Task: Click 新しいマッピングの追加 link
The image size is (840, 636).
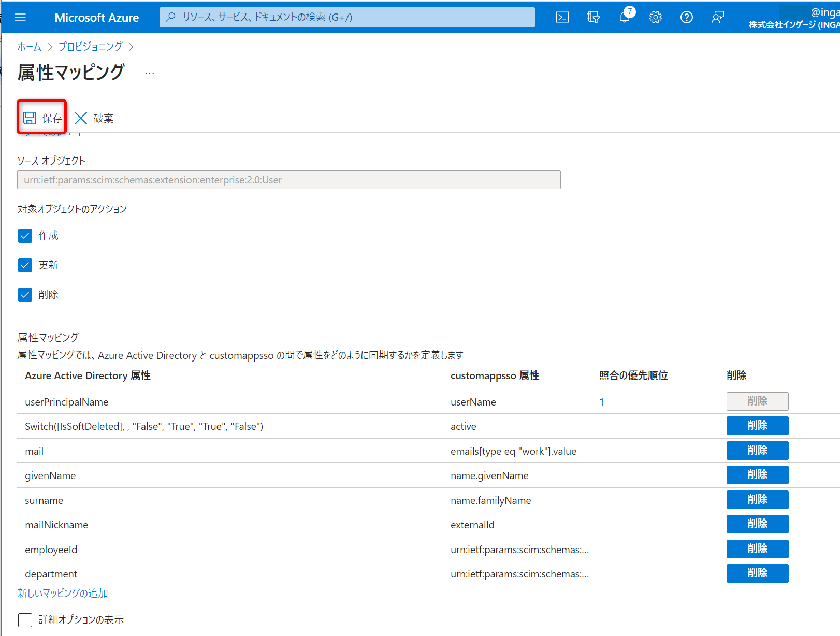Action: (63, 593)
